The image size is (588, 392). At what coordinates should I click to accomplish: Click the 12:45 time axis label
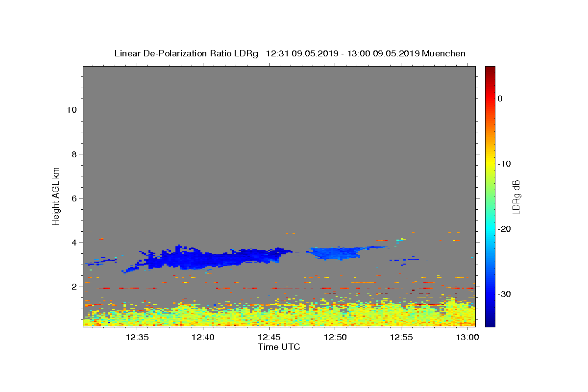(269, 337)
